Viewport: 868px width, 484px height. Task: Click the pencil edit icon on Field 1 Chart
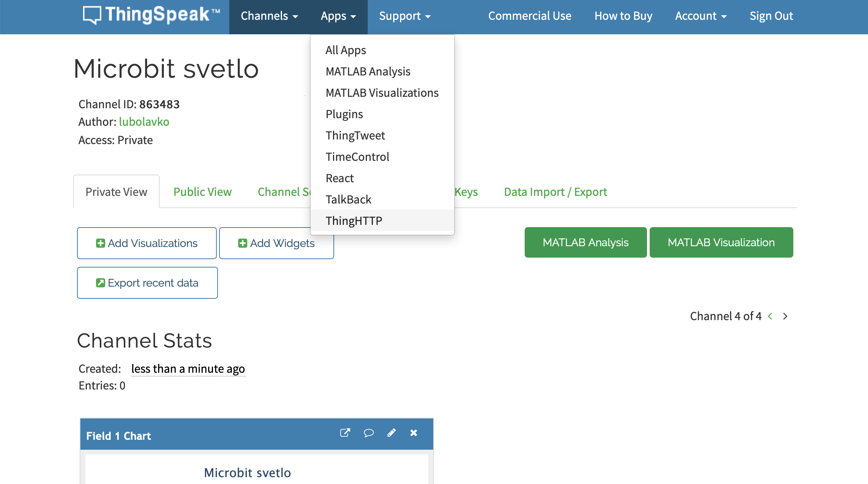[391, 433]
